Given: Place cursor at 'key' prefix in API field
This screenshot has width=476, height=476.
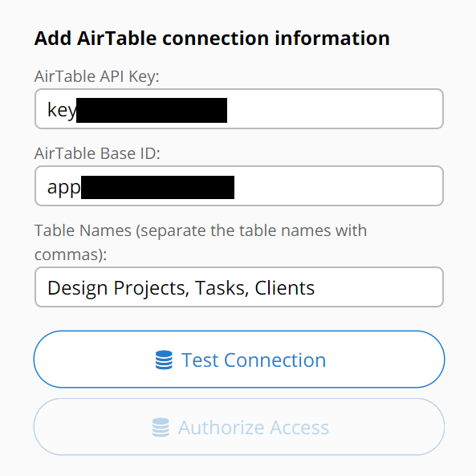Looking at the screenshot, I should tap(62, 110).
